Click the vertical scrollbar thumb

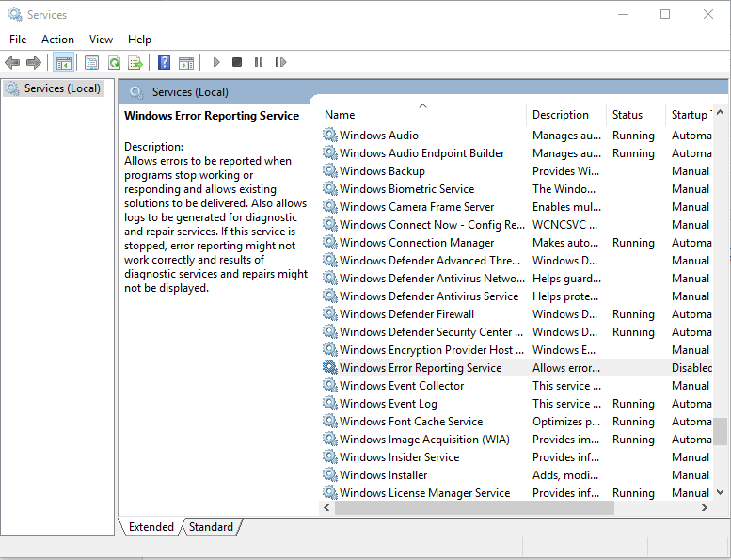(721, 431)
